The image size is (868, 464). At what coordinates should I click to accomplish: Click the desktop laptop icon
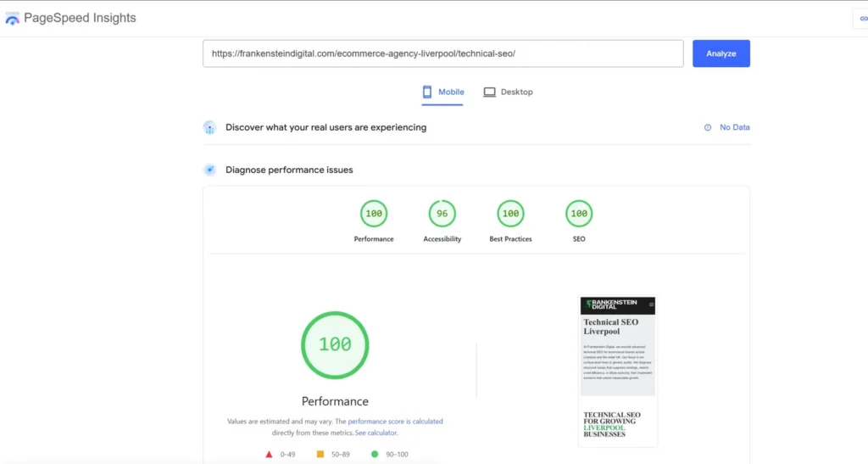coord(489,92)
